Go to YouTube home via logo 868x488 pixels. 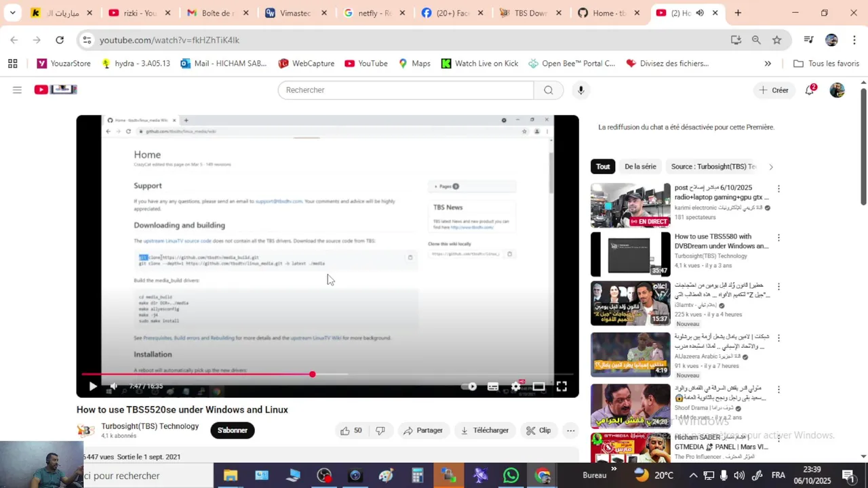click(x=56, y=89)
